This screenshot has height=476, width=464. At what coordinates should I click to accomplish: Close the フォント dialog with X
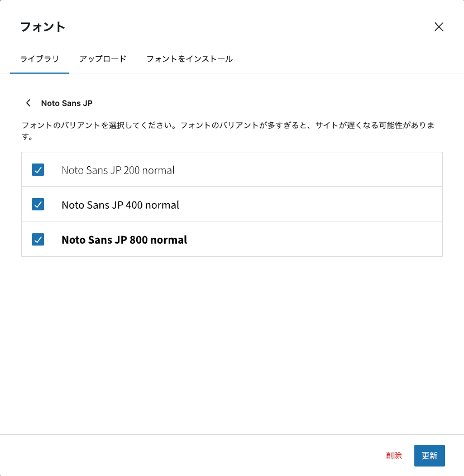click(x=439, y=27)
